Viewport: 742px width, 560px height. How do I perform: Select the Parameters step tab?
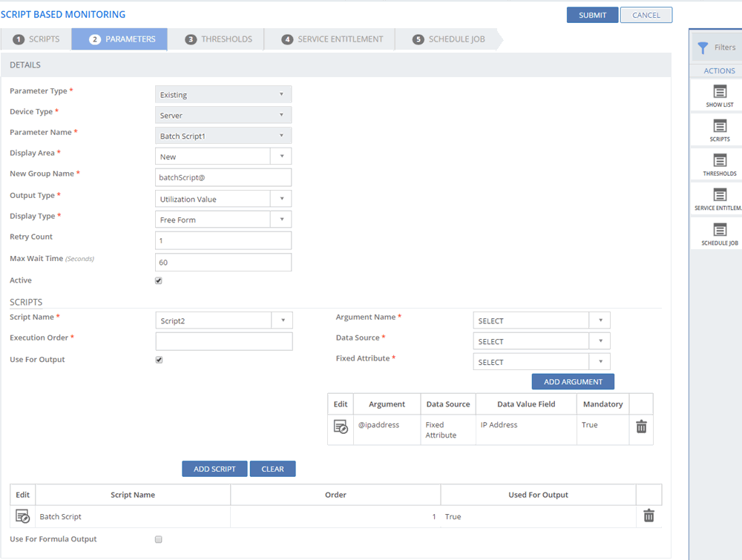click(119, 39)
